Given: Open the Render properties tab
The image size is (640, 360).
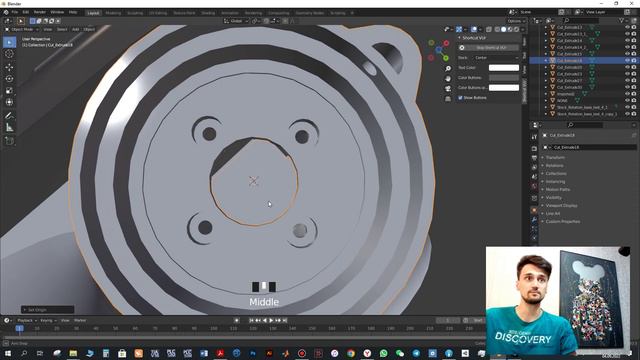Looking at the screenshot, I should coord(534,148).
